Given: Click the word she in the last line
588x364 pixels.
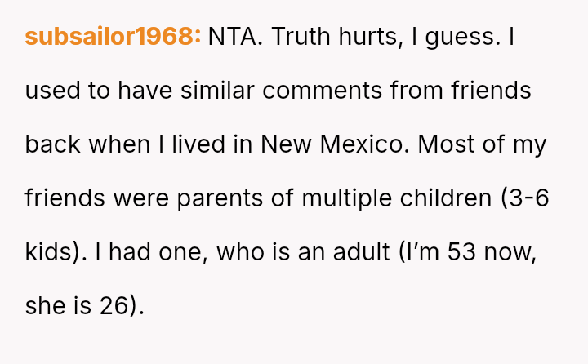Looking at the screenshot, I should point(44,307).
